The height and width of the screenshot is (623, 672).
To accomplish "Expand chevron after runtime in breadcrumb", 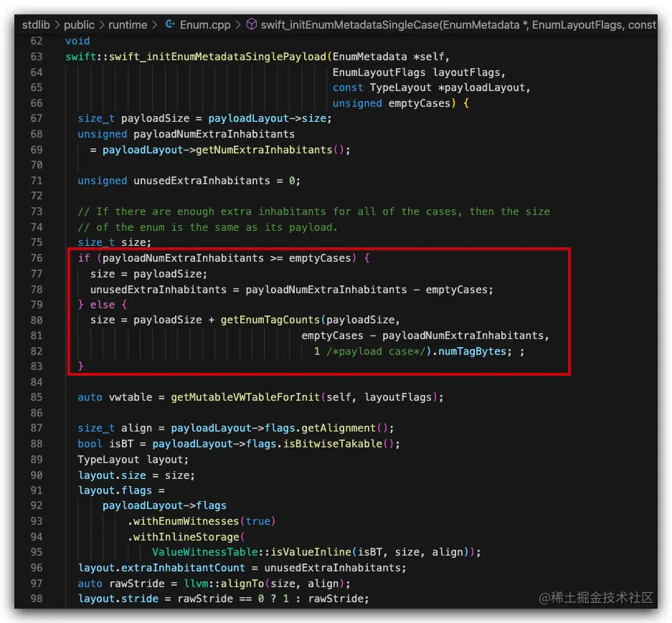I will (154, 25).
